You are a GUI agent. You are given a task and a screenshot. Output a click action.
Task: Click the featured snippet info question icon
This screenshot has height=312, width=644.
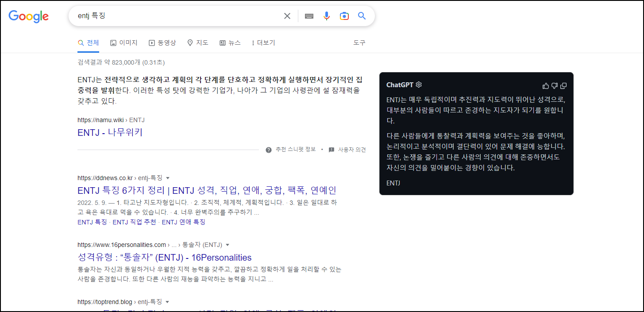268,150
